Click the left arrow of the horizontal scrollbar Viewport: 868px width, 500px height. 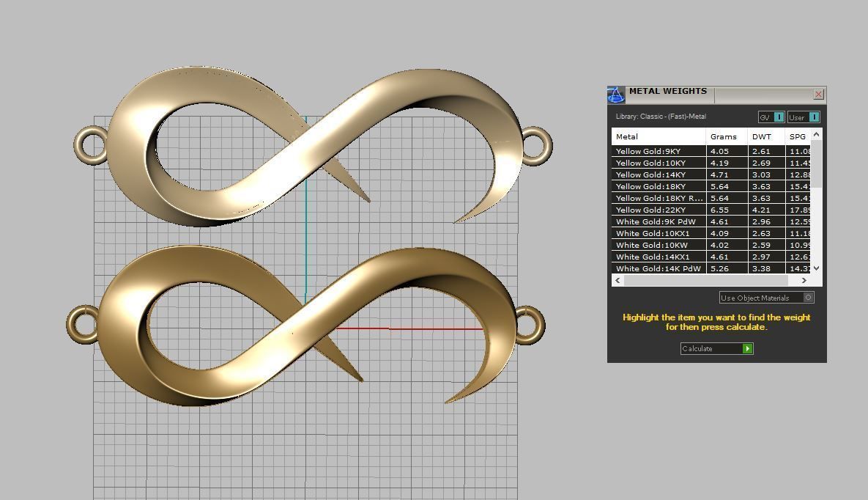(x=617, y=280)
